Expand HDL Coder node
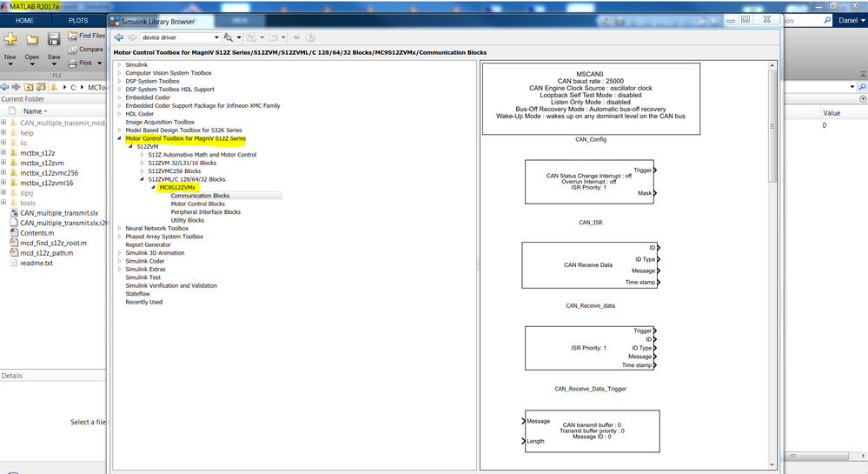This screenshot has height=474, width=868. [119, 114]
